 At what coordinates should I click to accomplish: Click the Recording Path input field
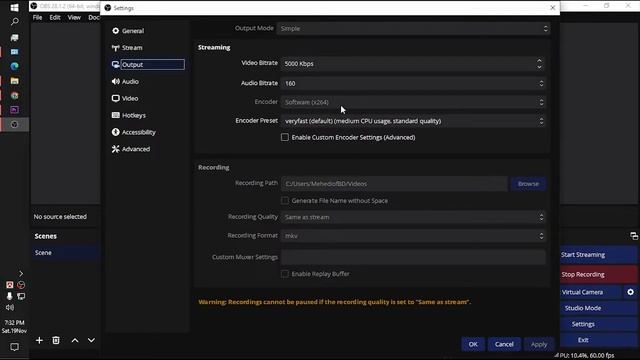click(x=394, y=184)
